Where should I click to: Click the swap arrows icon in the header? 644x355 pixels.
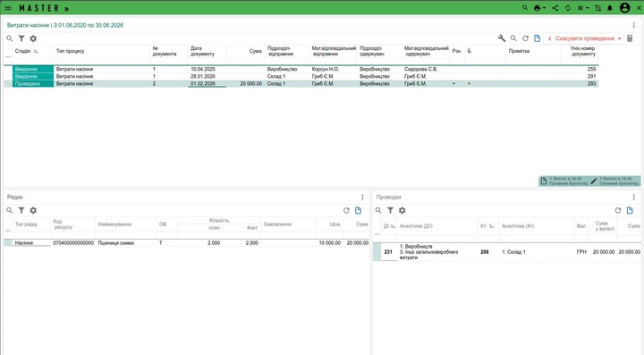[598, 8]
